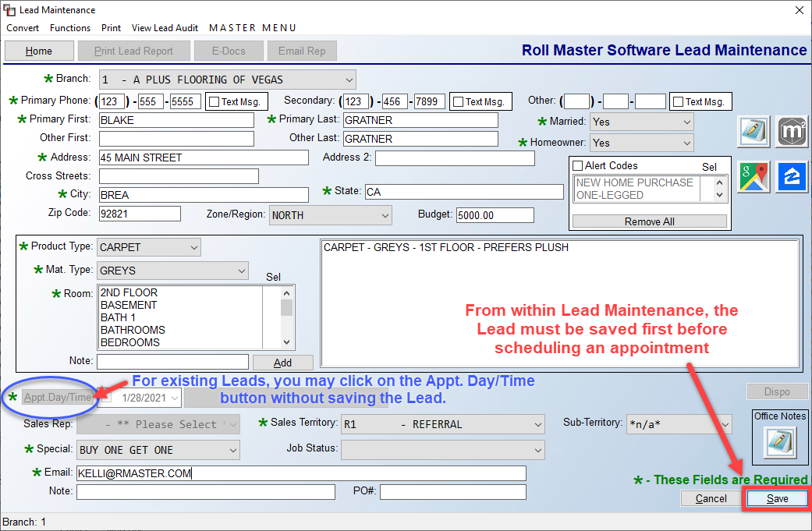Click the Room list scrollbar up arrow

(x=286, y=293)
